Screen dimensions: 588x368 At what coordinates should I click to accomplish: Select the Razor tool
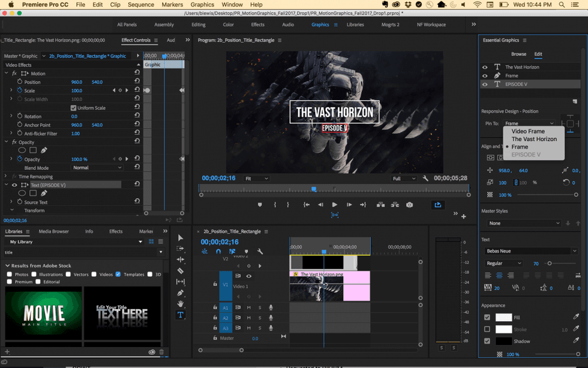(x=181, y=271)
